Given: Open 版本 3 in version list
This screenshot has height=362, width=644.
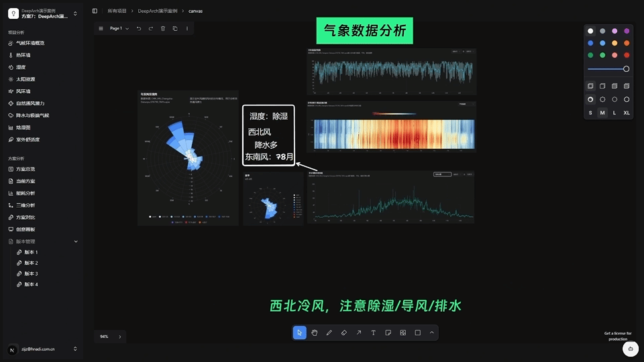Looking at the screenshot, I should coord(31,274).
